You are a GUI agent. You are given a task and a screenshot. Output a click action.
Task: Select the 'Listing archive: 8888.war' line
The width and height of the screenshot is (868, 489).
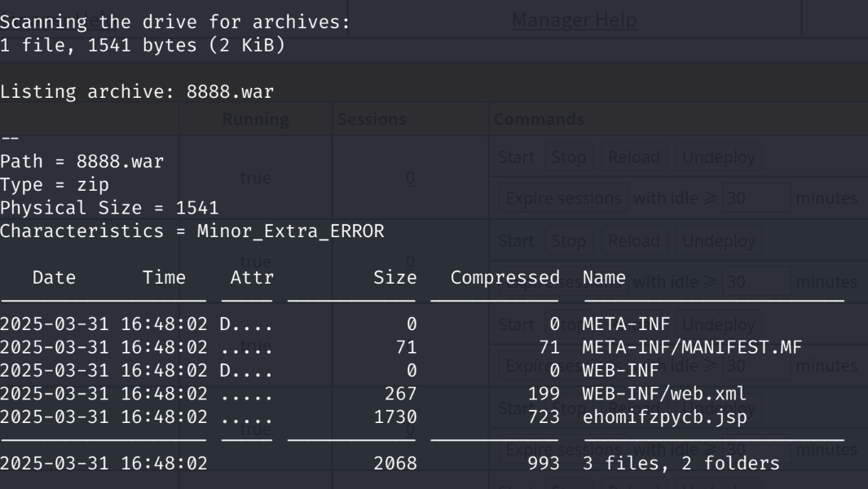point(137,92)
